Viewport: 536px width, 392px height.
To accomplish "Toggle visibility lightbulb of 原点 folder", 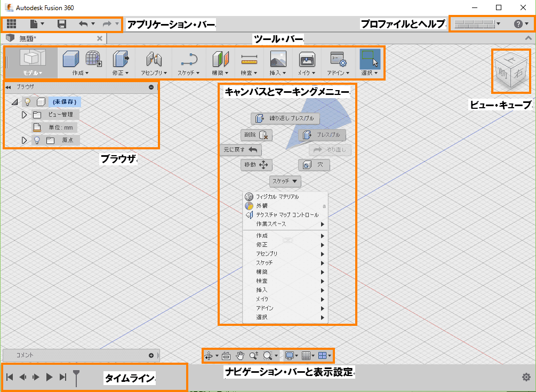I will click(x=37, y=140).
